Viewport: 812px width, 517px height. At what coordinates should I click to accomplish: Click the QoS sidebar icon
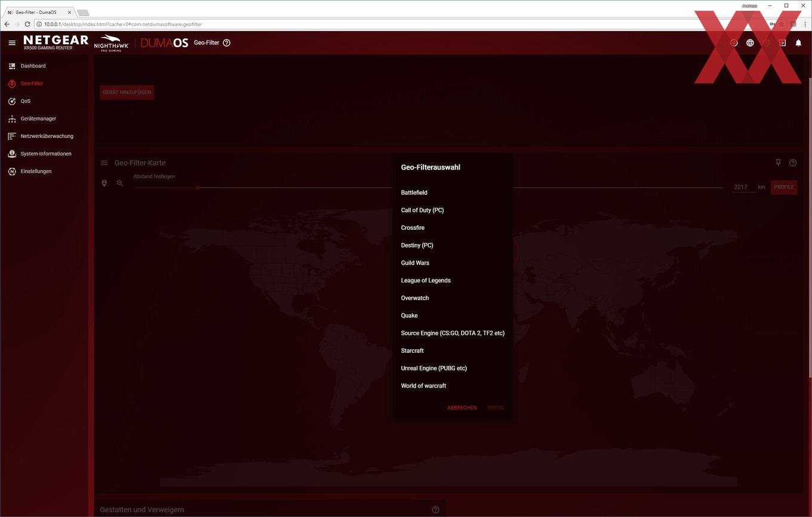[x=12, y=101]
